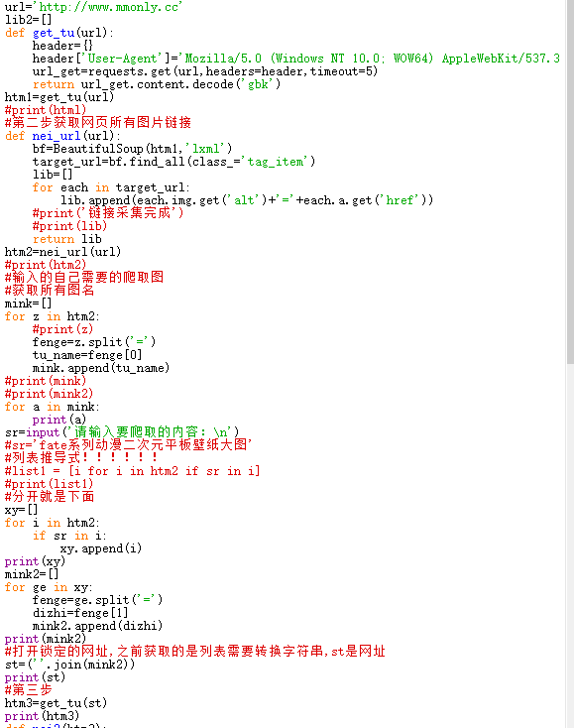Click the line "st=(''.join(mink2))"
Viewport: 574px width, 728px height.
70,665
